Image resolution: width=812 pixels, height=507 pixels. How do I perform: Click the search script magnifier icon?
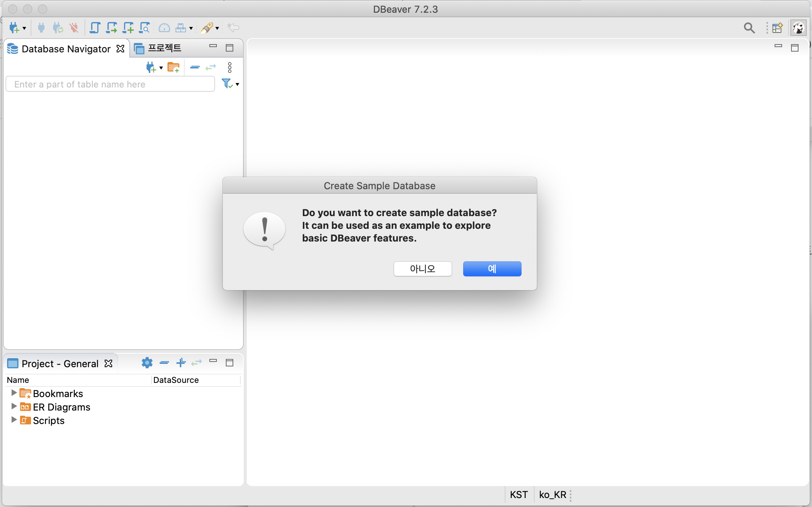[144, 28]
